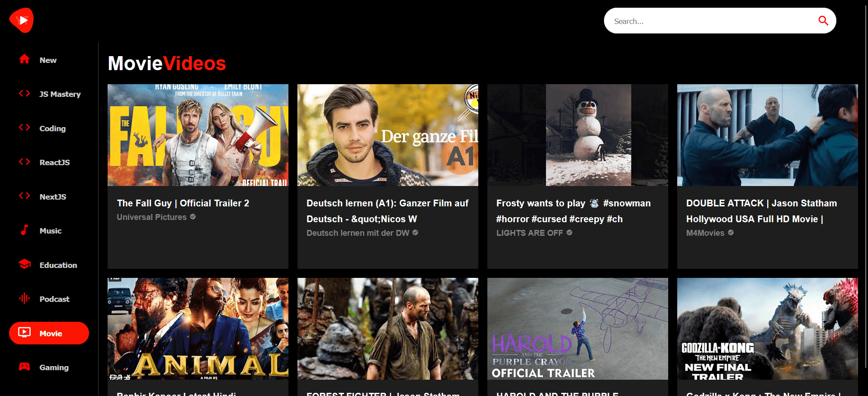Image resolution: width=868 pixels, height=396 pixels.
Task: Open the ANIMAL movie thumbnail
Action: pos(198,329)
